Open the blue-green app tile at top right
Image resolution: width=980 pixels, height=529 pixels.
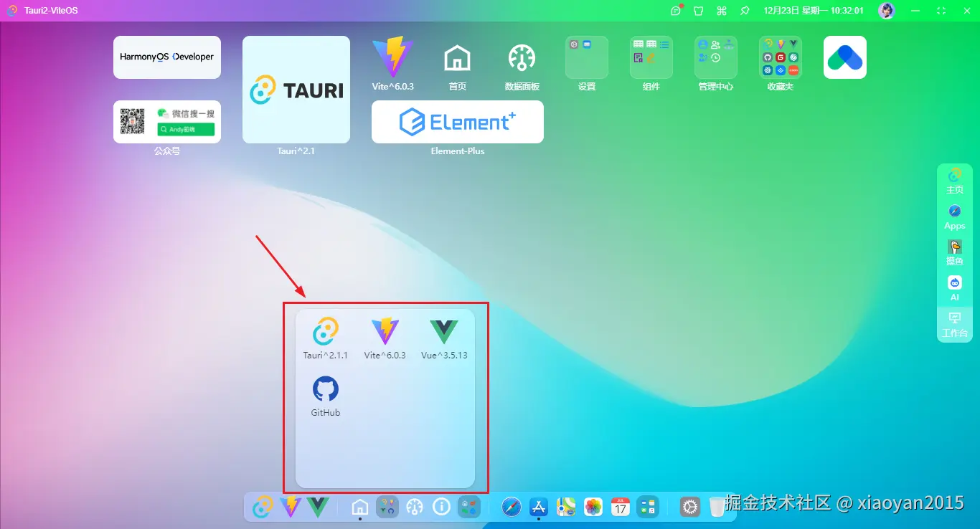[x=845, y=57]
